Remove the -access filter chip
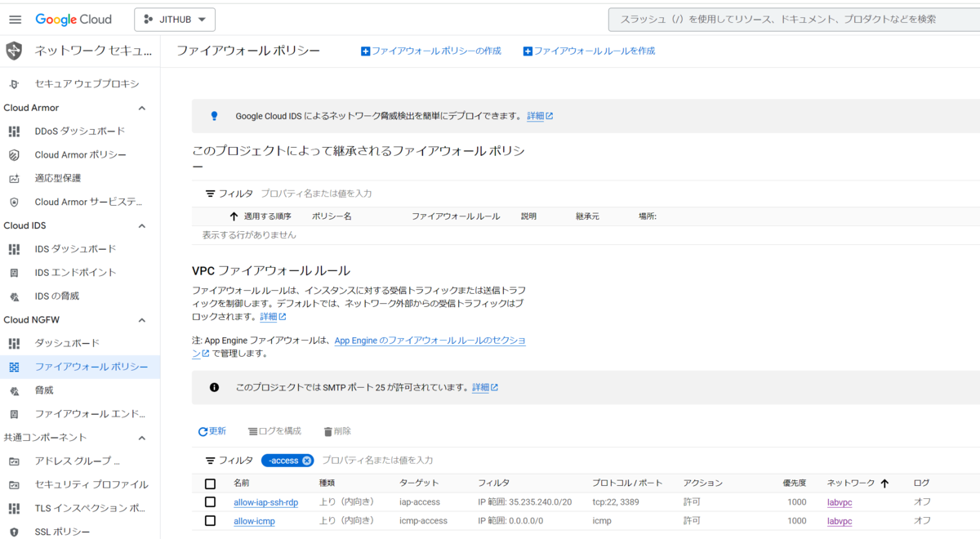The image size is (980, 539). 307,461
